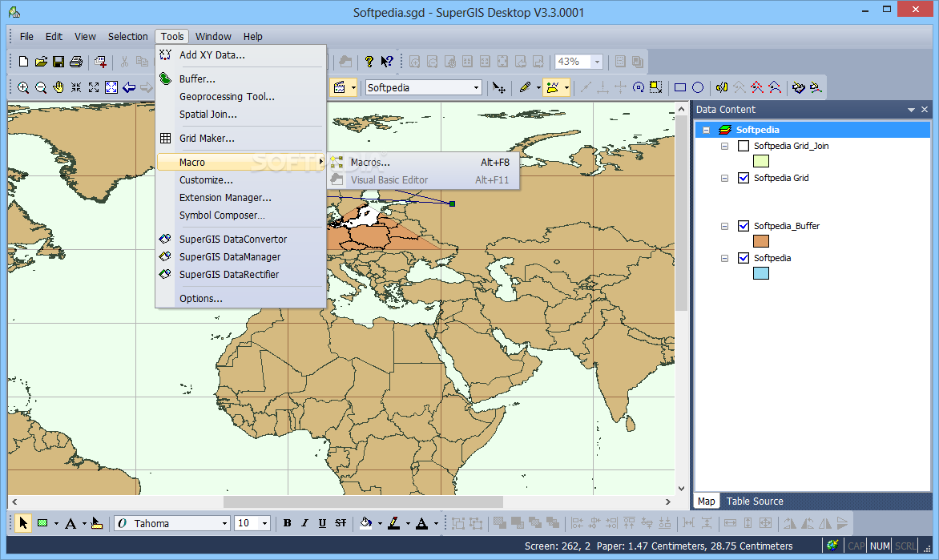Uncheck the Softpedia Grid layer

(744, 178)
